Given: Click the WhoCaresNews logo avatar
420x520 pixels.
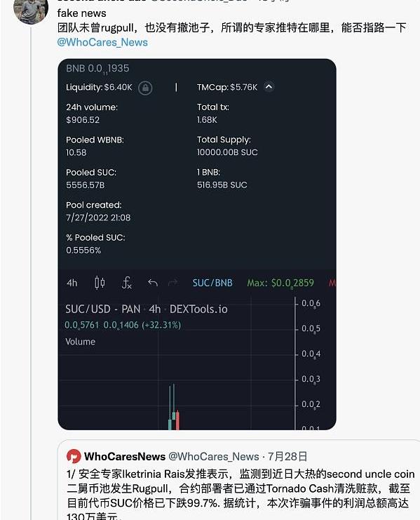Looking at the screenshot, I should [74, 456].
